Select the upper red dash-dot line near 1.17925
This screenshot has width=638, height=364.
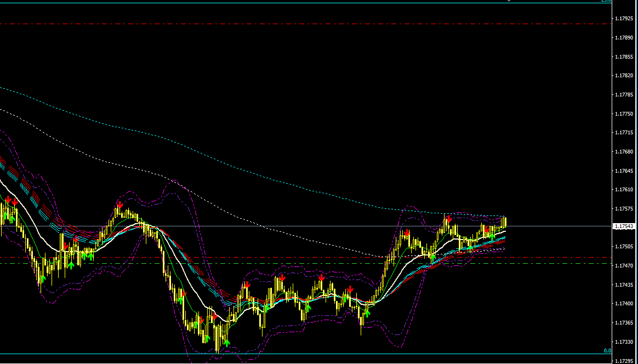coord(306,24)
